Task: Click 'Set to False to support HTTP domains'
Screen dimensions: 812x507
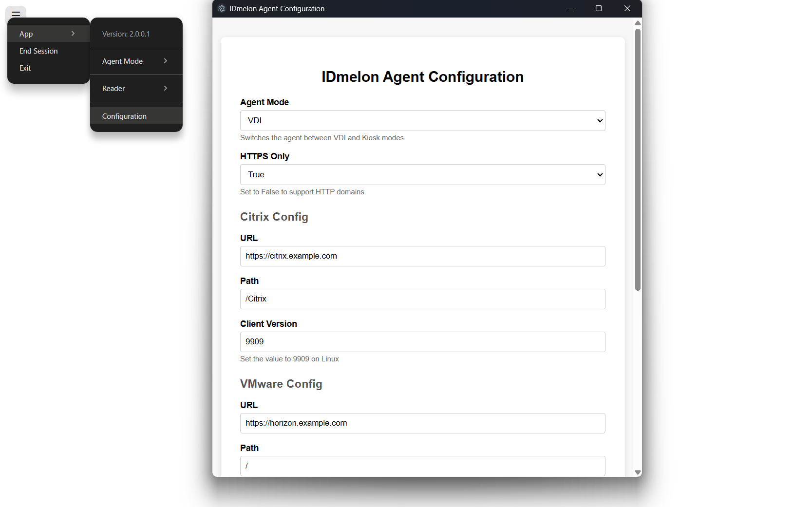Action: pos(302,192)
